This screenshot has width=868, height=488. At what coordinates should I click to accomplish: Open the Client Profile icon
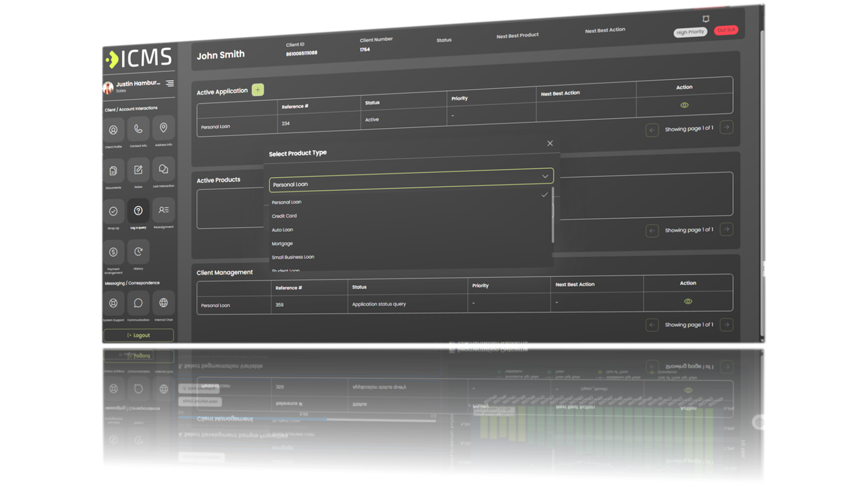click(113, 130)
